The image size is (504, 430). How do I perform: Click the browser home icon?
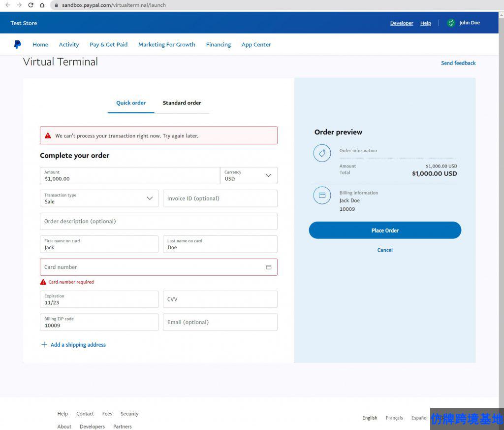(x=42, y=5)
